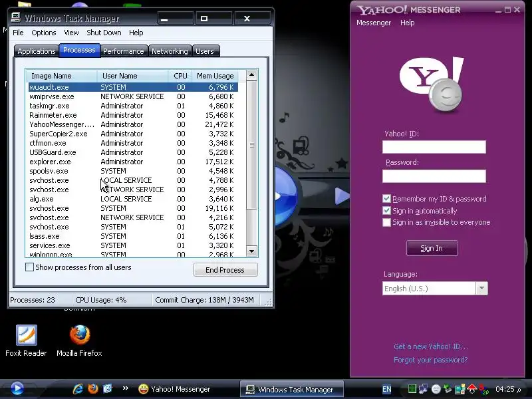Click the process list scrollbar thumb
This screenshot has height=399, width=532.
tap(251, 145)
